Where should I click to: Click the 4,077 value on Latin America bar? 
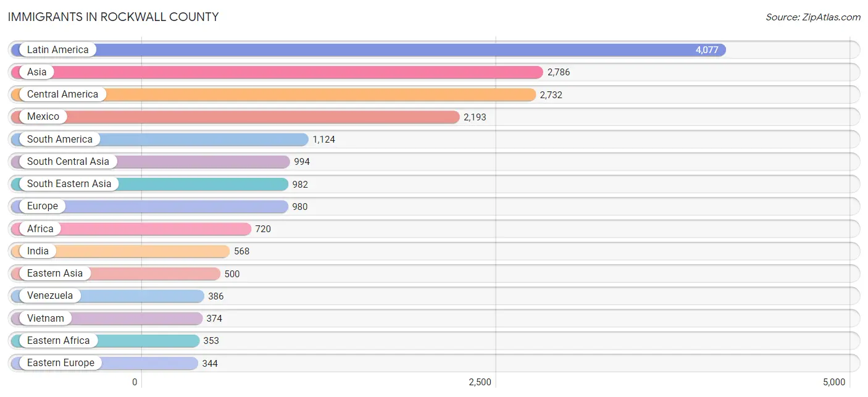(707, 50)
